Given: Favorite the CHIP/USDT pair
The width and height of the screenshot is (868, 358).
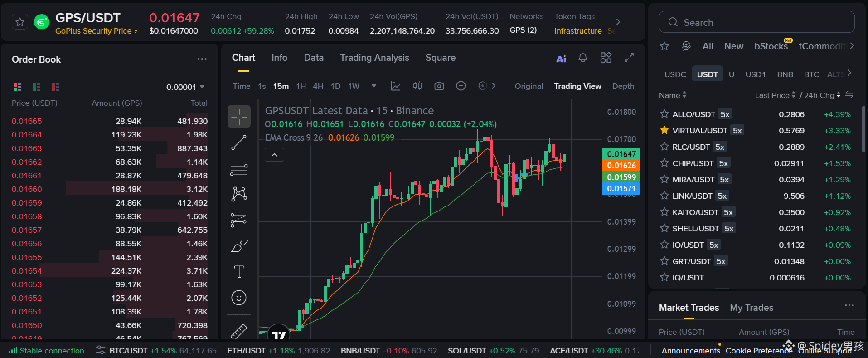Looking at the screenshot, I should (x=664, y=163).
